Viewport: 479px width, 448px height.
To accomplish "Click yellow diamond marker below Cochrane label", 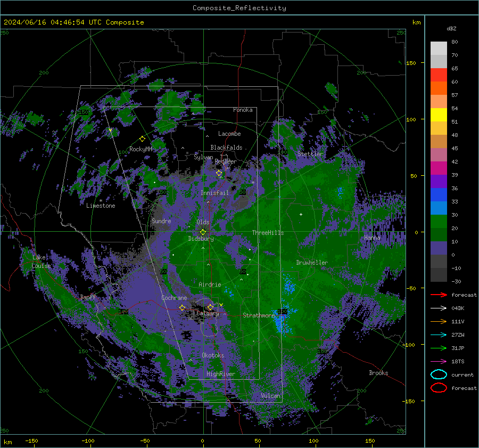I will [183, 307].
